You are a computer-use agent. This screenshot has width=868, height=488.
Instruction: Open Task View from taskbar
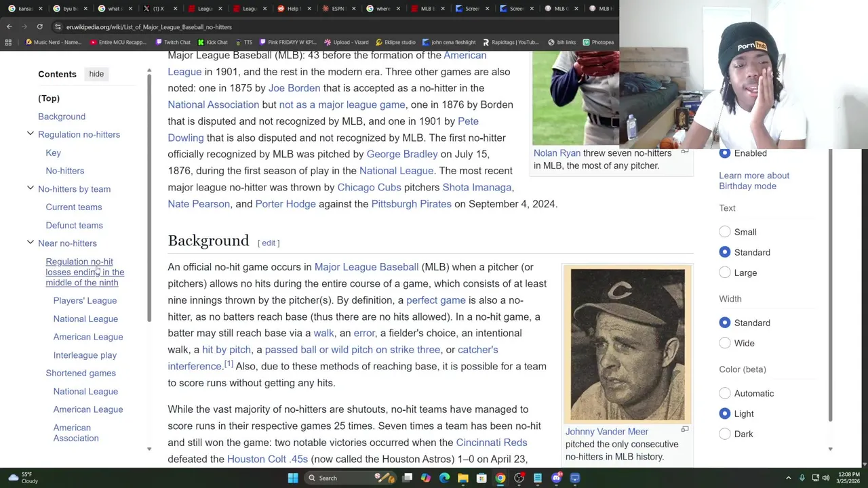click(x=407, y=478)
